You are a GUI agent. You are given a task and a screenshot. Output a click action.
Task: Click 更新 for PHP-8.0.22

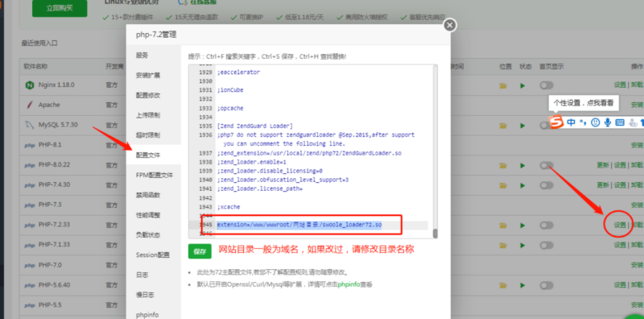pyautogui.click(x=602, y=165)
